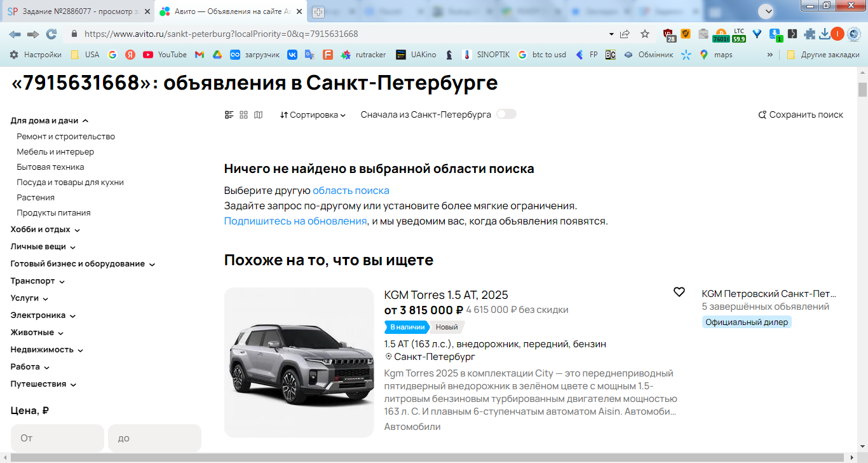The image size is (868, 463).
Task: Bookmark this page with the star icon
Action: (645, 34)
